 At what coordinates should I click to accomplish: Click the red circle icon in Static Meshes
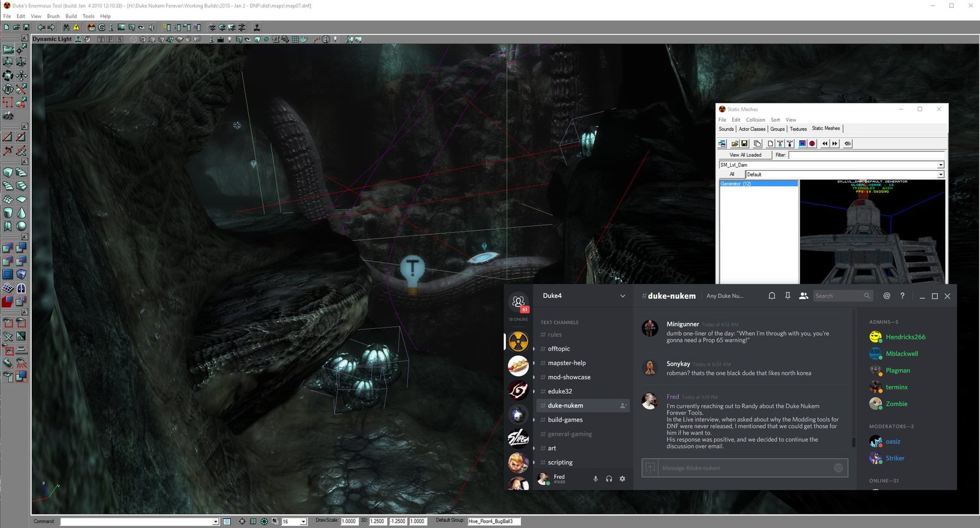[x=812, y=143]
